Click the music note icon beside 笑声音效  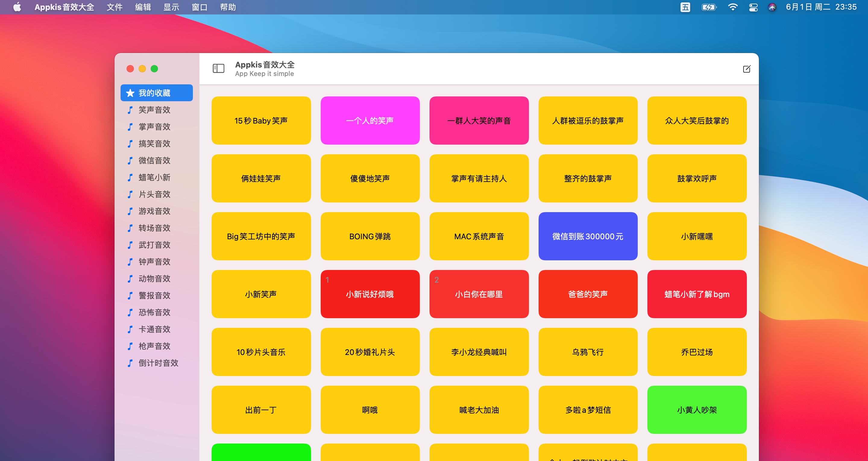coord(131,110)
